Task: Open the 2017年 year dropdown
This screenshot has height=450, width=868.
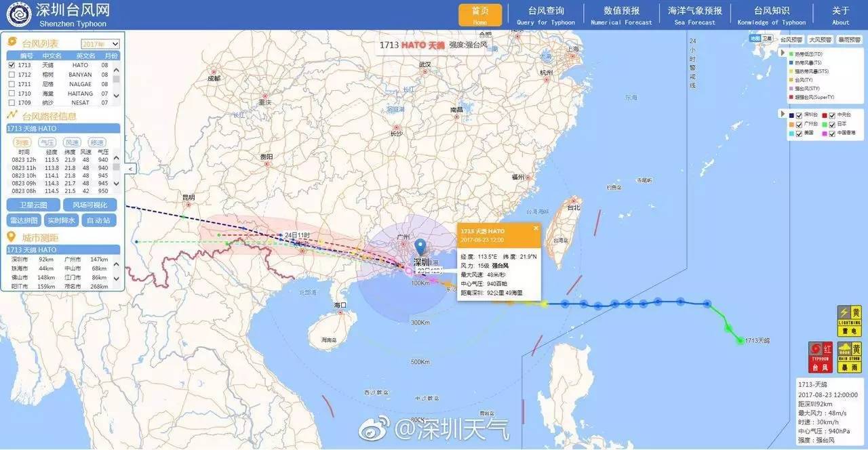Action: click(x=100, y=43)
